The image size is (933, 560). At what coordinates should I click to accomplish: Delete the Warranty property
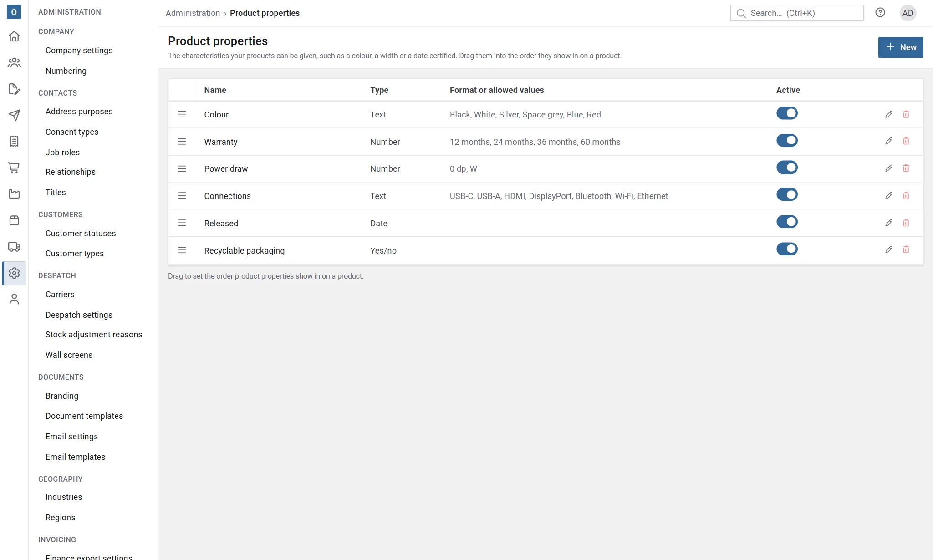click(x=906, y=141)
